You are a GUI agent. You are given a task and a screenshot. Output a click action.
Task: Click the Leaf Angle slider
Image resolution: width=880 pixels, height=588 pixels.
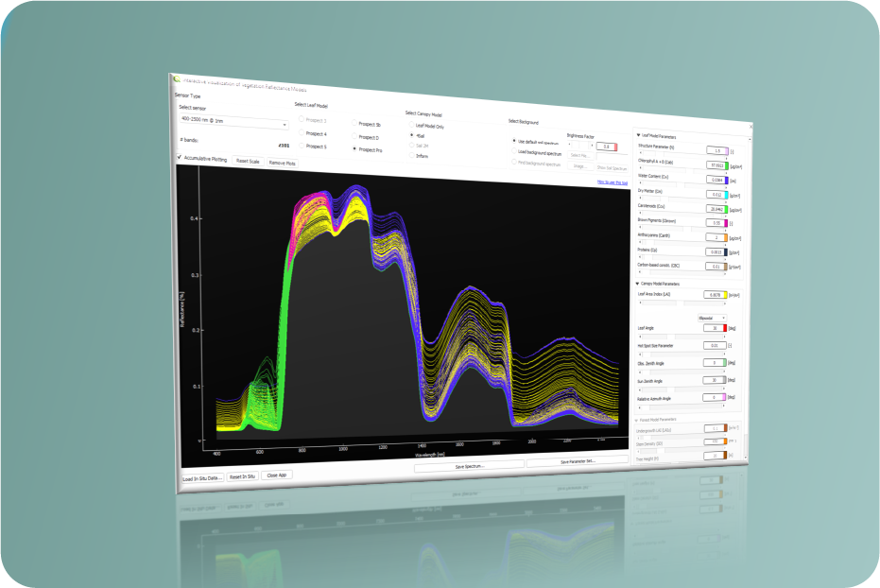[682, 337]
